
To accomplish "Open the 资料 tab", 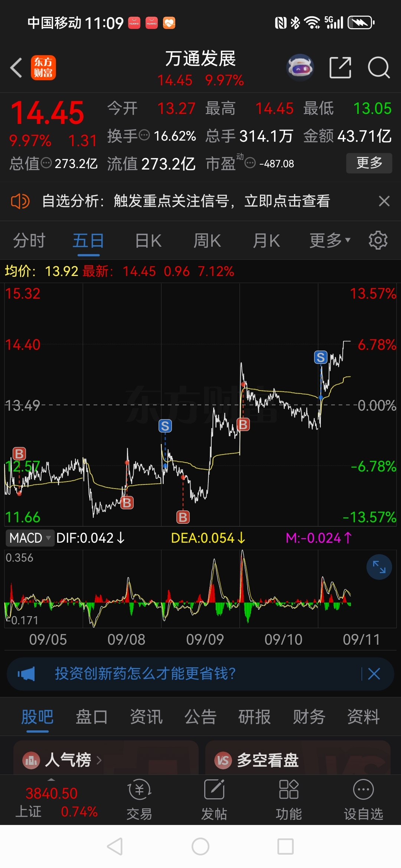I will coord(363,717).
